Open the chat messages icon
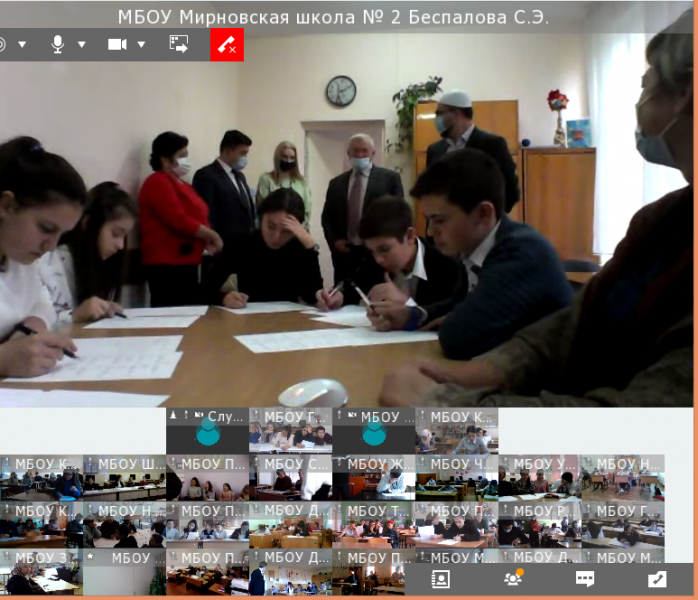This screenshot has height=600, width=698. (585, 579)
